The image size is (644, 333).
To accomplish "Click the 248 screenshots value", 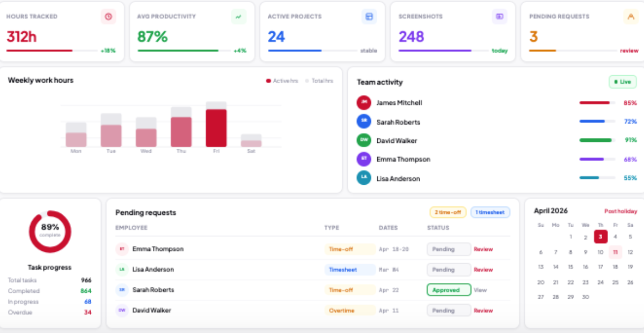I will pyautogui.click(x=411, y=37).
